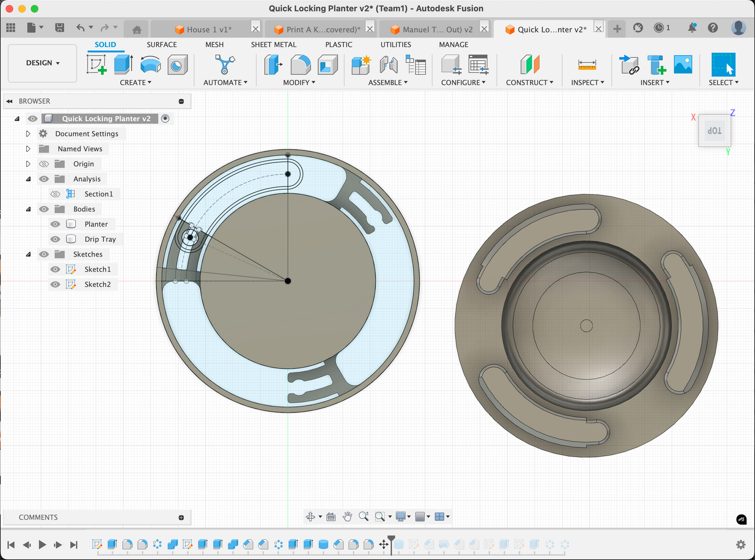Image resolution: width=755 pixels, height=560 pixels.
Task: Open the DESIGN workspace dropdown
Action: pos(43,63)
